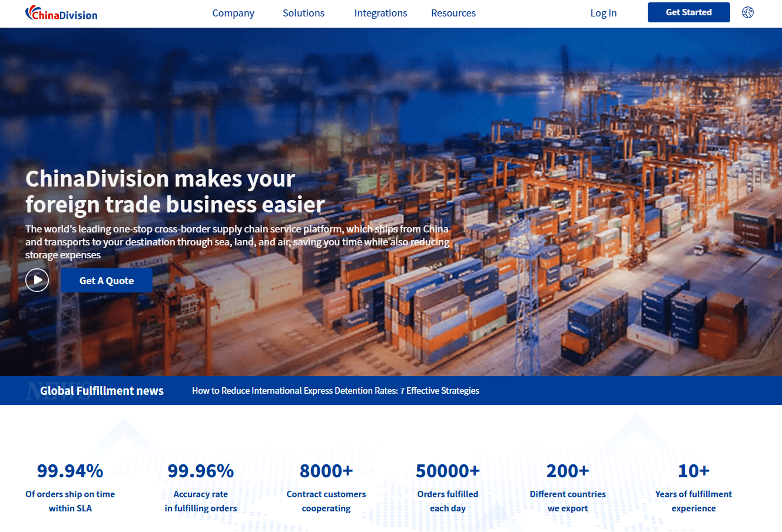Open the Resources menu
This screenshot has width=782, height=532.
[x=453, y=13]
